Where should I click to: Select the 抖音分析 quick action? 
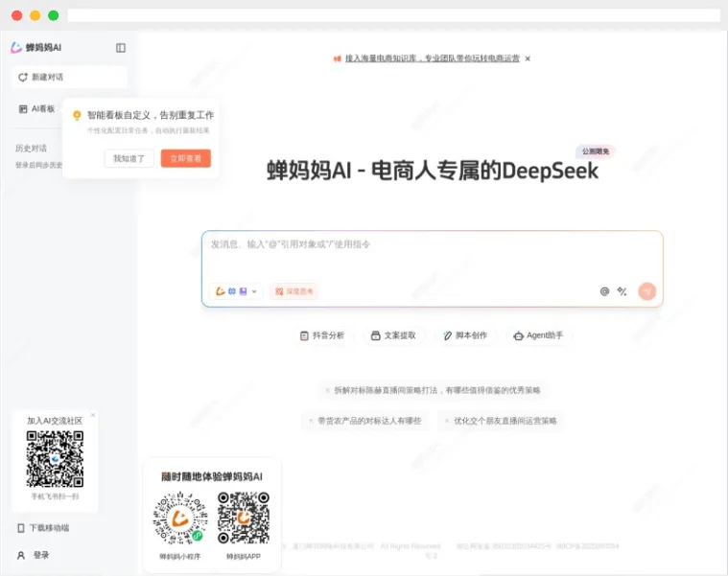tap(322, 335)
